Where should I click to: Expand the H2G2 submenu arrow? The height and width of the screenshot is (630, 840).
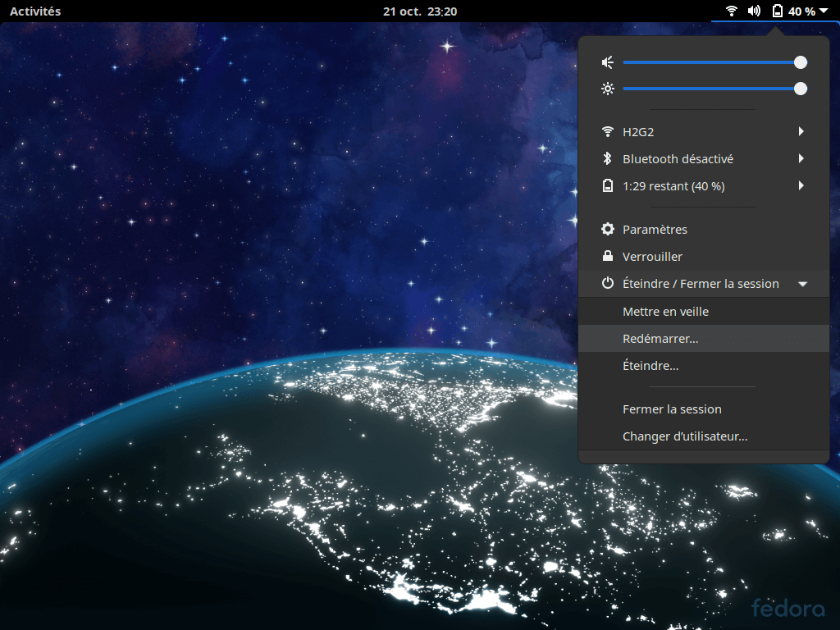pyautogui.click(x=801, y=131)
